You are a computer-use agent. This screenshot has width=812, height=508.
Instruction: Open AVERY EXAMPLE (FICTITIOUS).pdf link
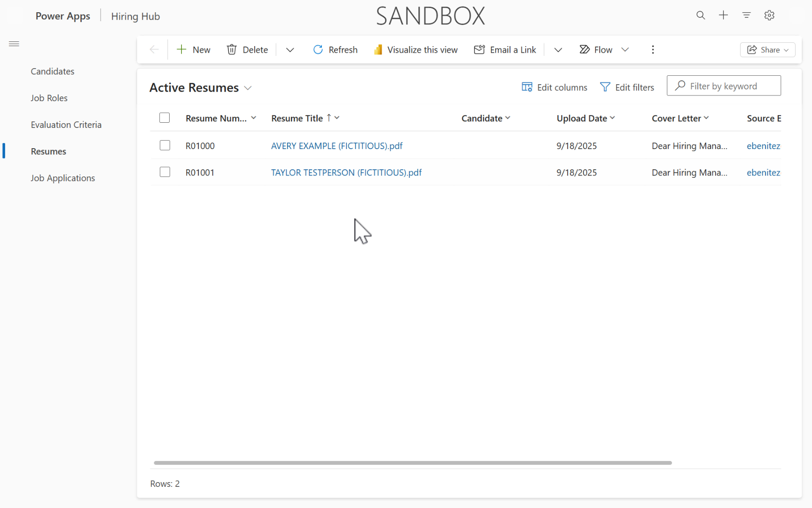coord(336,146)
